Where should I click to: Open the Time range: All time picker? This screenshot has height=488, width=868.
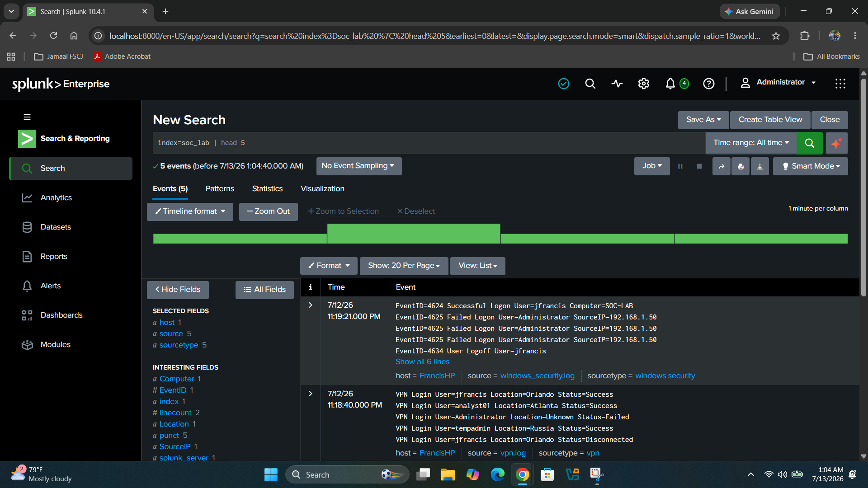click(751, 143)
